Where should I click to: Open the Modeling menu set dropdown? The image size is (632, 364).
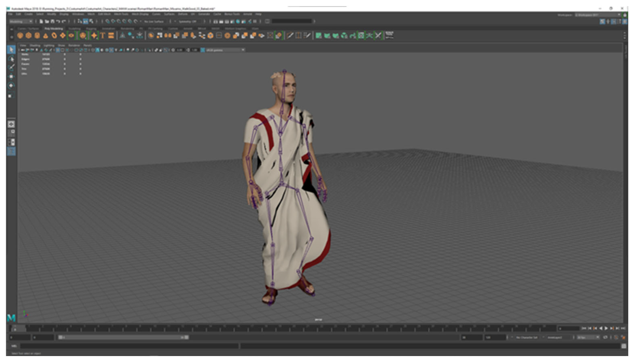point(21,21)
